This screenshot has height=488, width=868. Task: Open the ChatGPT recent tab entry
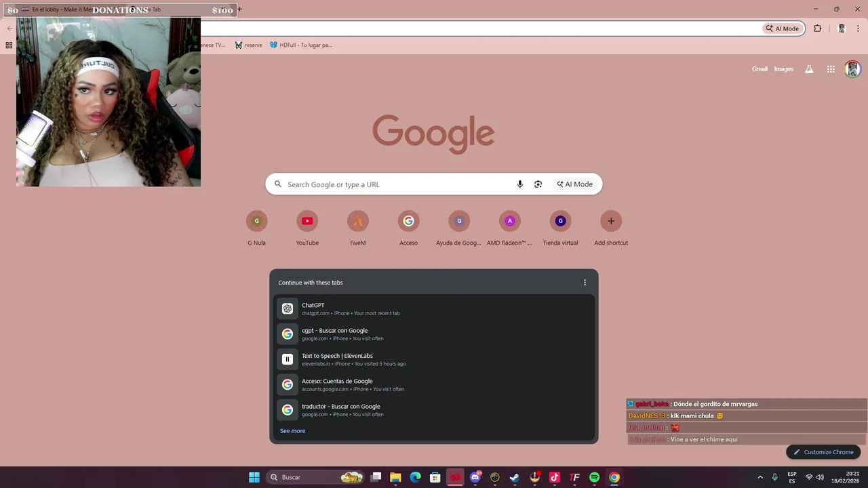[434, 308]
